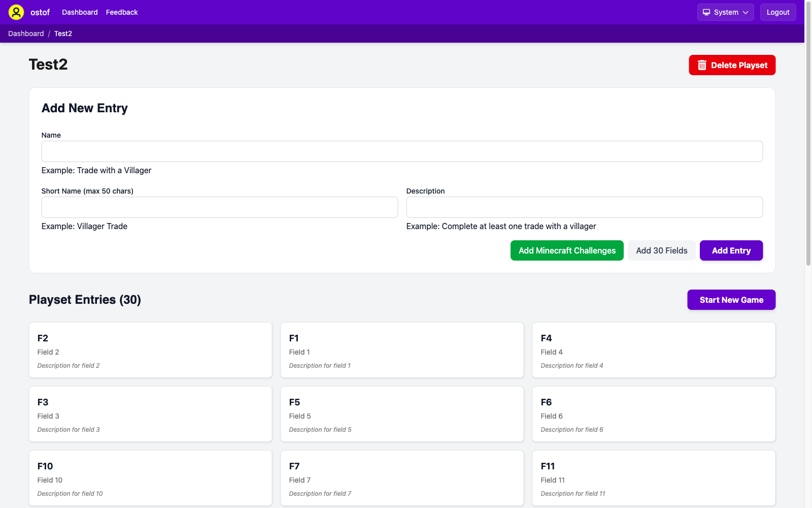Click the Add 30 Fields button
812x508 pixels.
[661, 250]
